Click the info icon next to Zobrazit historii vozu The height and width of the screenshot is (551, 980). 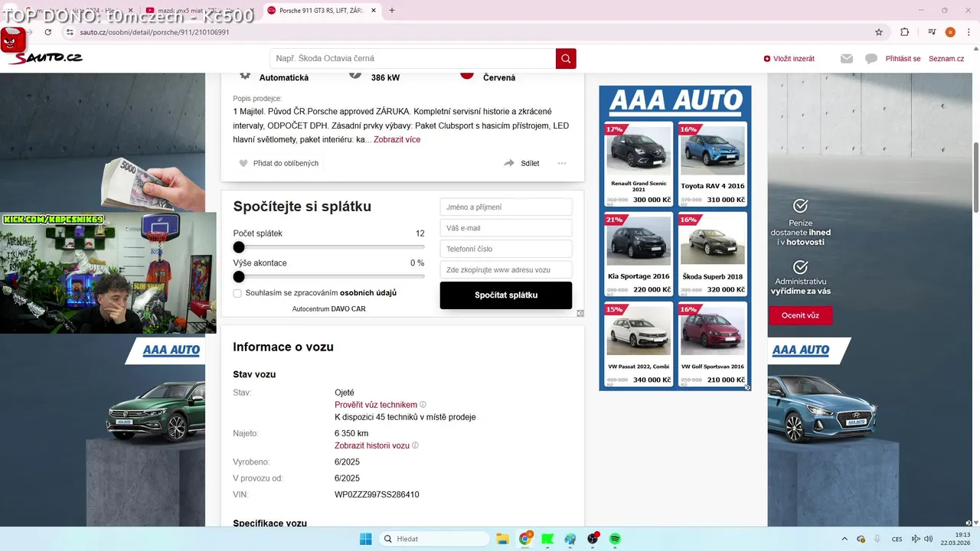tap(415, 445)
